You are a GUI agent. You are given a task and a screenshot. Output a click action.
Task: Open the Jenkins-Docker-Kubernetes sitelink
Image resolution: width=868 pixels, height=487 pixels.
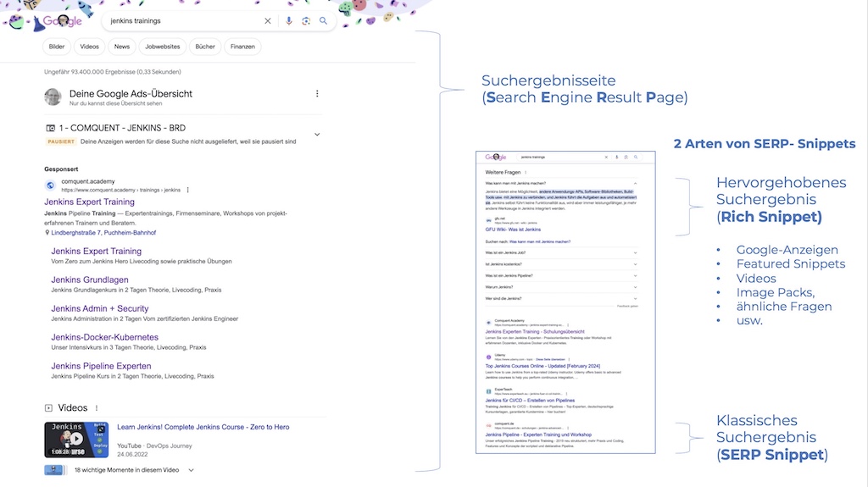[104, 337]
